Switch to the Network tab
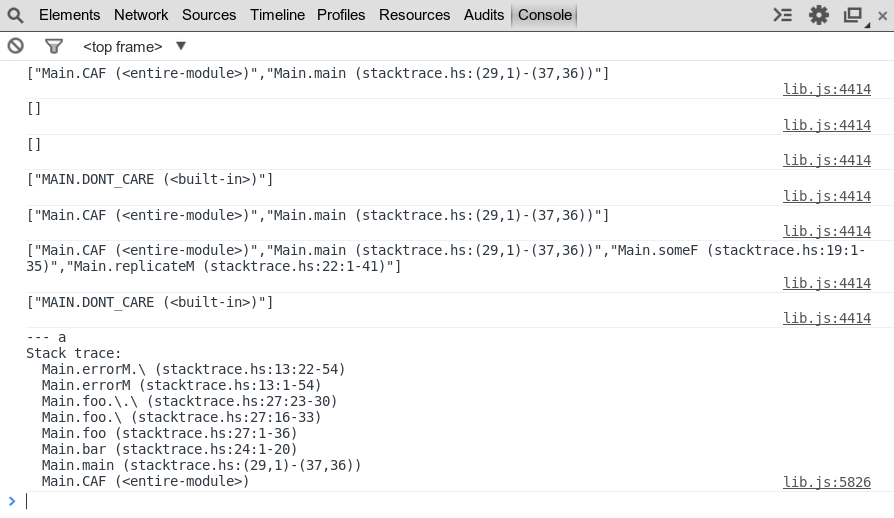 pyautogui.click(x=141, y=15)
